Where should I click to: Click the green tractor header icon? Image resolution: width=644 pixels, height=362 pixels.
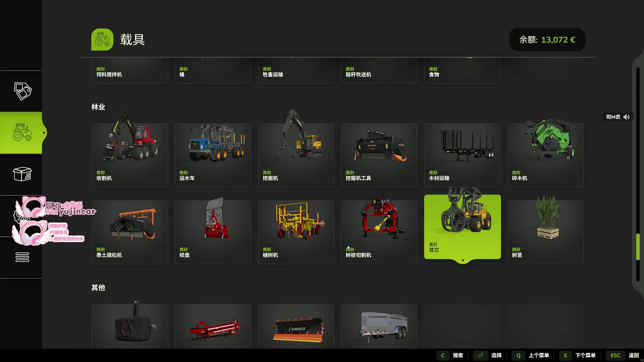tap(102, 39)
